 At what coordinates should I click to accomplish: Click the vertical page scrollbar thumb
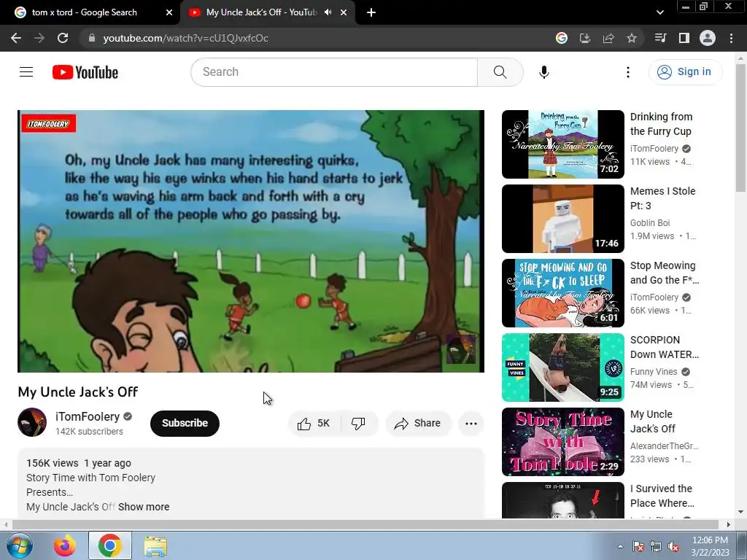(741, 128)
